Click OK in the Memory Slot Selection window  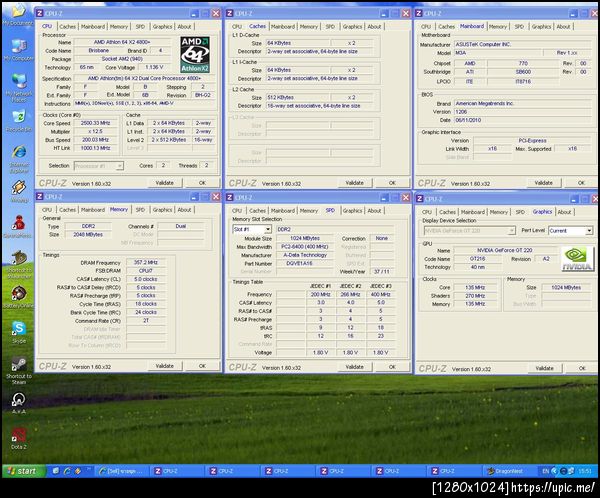pos(392,367)
